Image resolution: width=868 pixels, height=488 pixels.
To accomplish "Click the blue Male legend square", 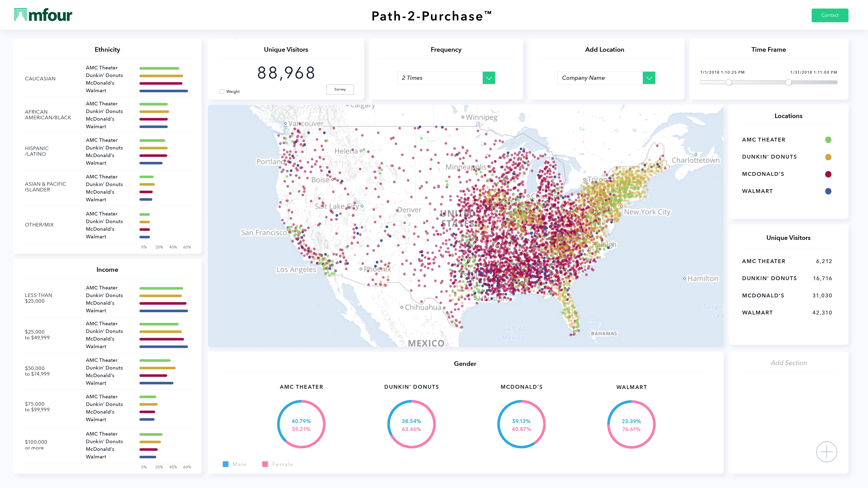I will tap(225, 464).
